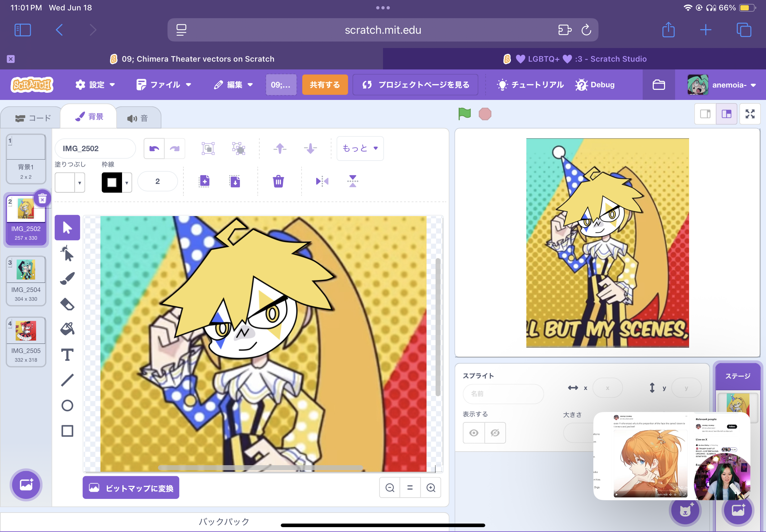This screenshot has height=532, width=766.
Task: Switch to small stage layout toggle
Action: [x=705, y=114]
